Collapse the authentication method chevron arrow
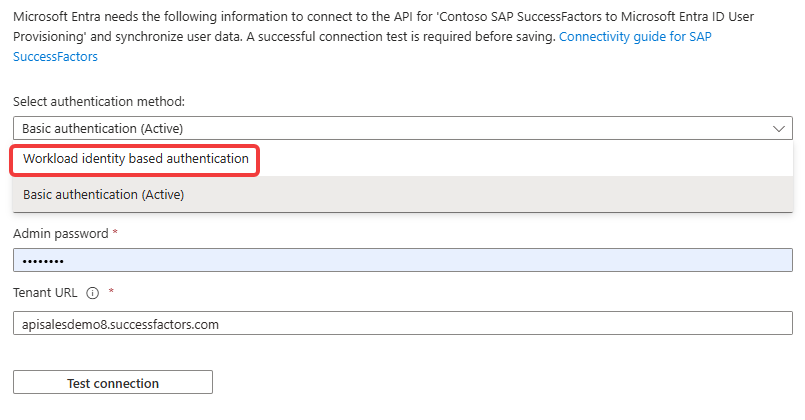The image size is (805, 420). [779, 128]
